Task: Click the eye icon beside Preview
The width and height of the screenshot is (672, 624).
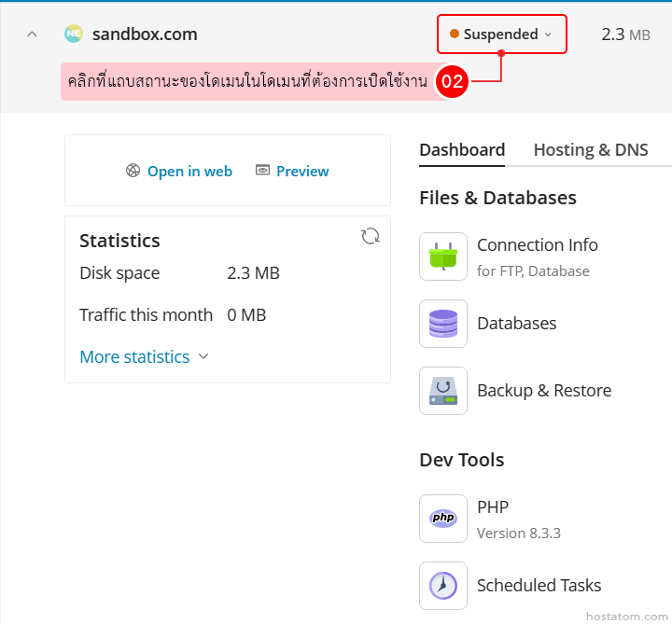Action: (263, 171)
